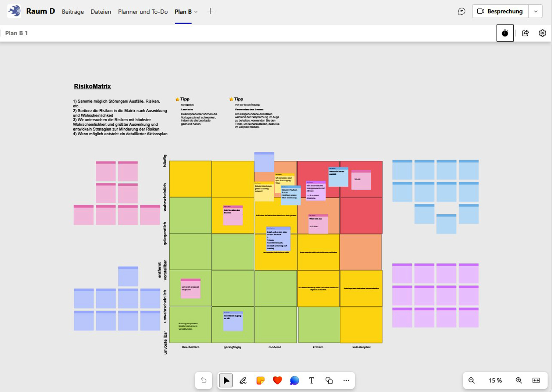Open whiteboard settings gear
The image size is (552, 392).
coord(542,33)
